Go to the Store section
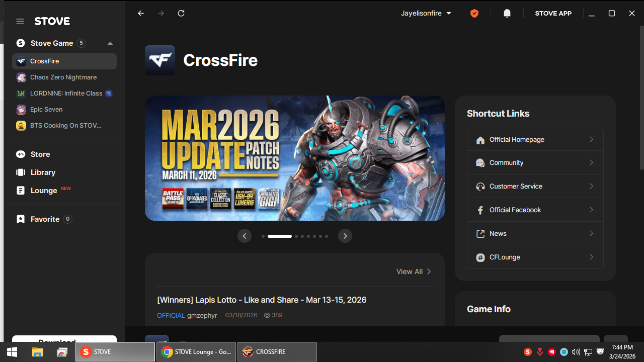This screenshot has width=644, height=362. (40, 154)
